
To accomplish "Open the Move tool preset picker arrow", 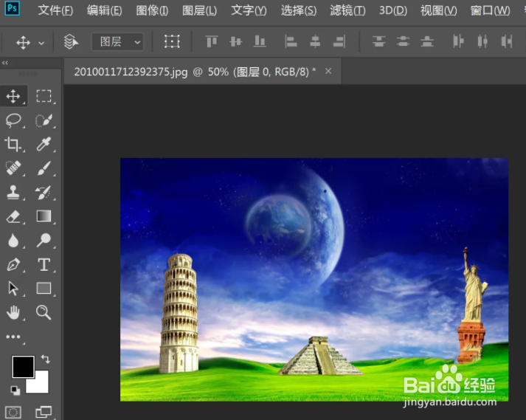I will point(41,44).
